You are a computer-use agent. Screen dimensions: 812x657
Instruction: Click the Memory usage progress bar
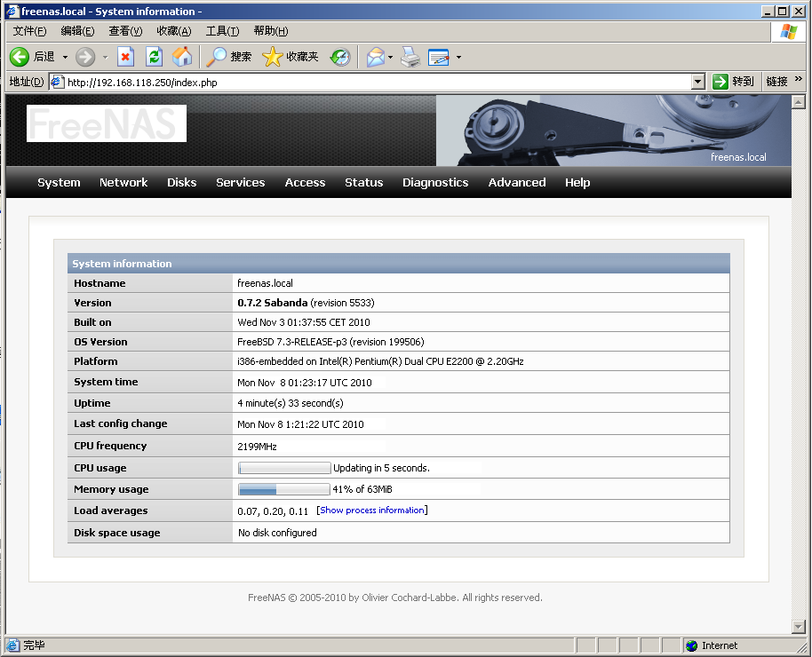[x=283, y=489]
